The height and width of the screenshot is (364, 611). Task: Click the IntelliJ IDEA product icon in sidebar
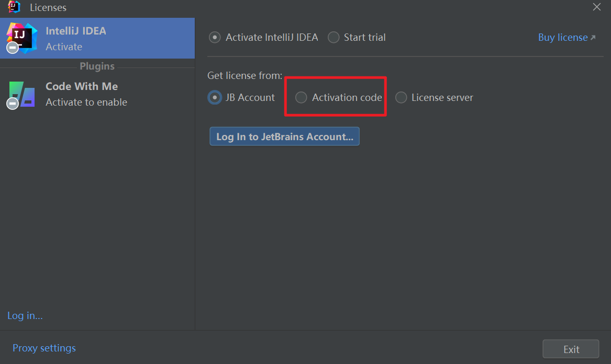22,37
